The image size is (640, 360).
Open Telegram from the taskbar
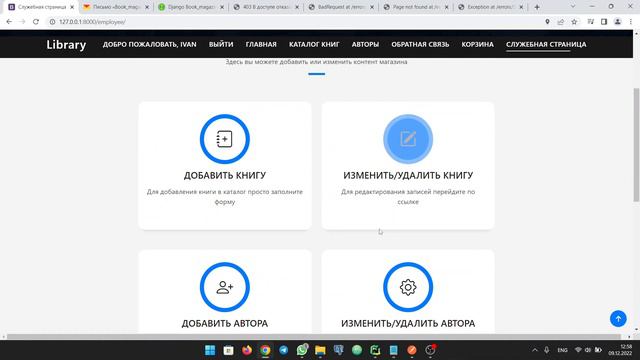point(284,350)
